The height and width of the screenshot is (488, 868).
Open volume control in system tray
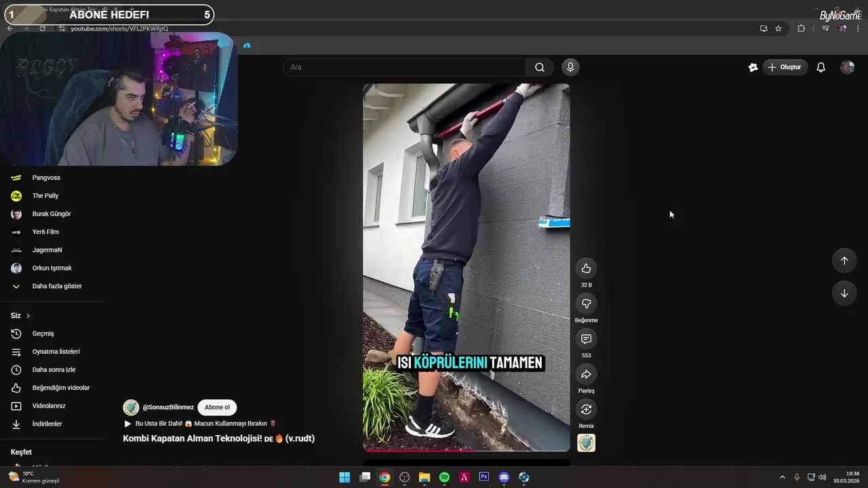click(x=823, y=477)
